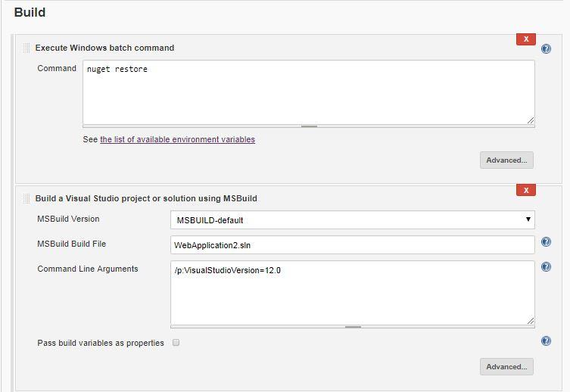Click in the Command Line Arguments textarea
The height and width of the screenshot is (392, 570).
352,293
